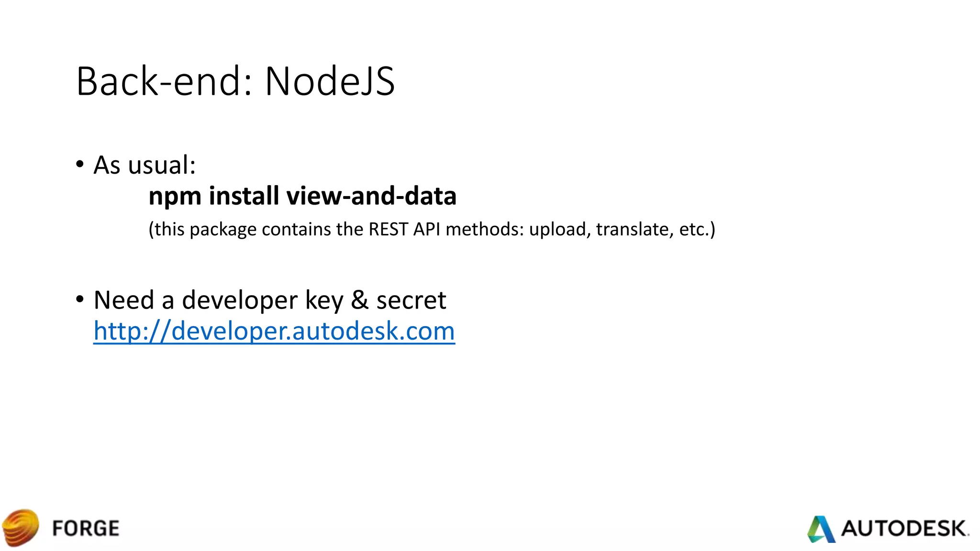
Task: Click the bullet dot before 'As usual'
Action: (80, 164)
